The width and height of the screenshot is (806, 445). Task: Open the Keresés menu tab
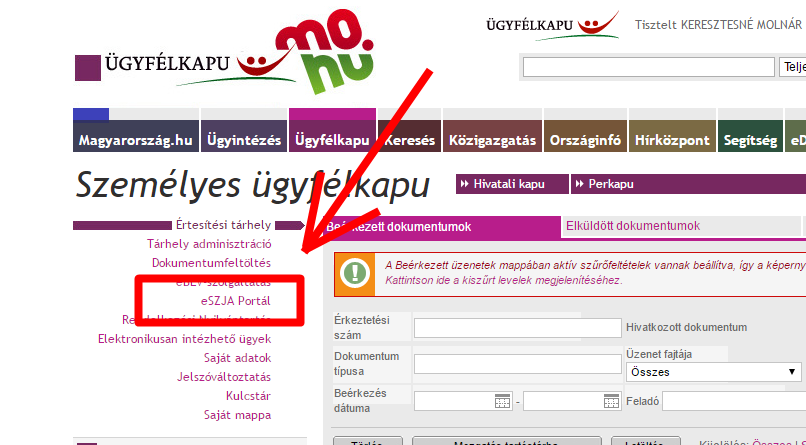tap(410, 136)
